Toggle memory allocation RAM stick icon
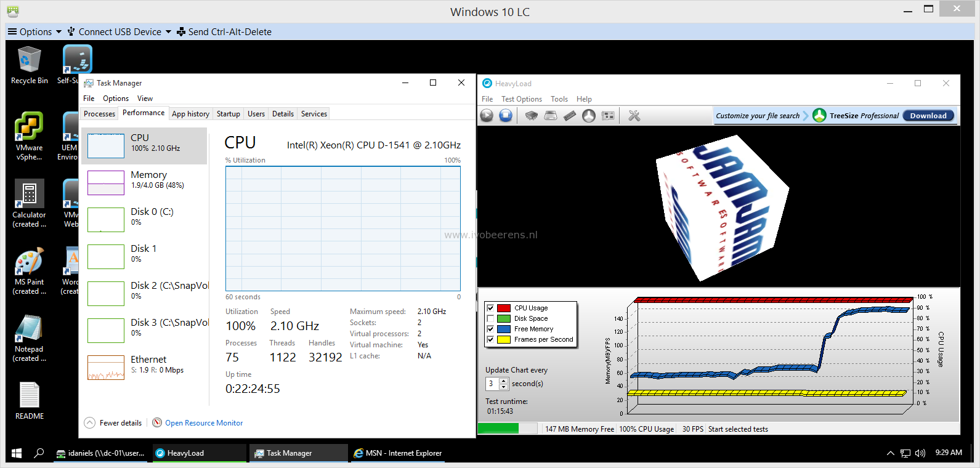Image resolution: width=980 pixels, height=468 pixels. tap(570, 116)
